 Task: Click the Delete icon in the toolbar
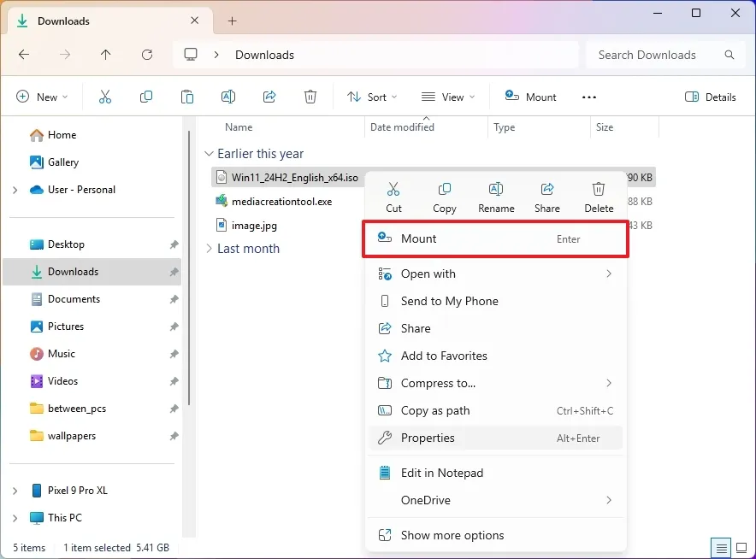310,97
